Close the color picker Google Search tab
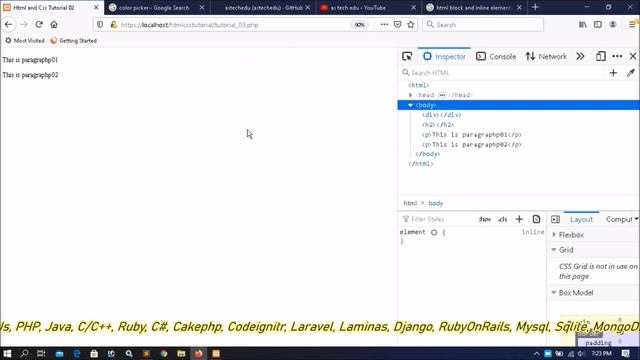This screenshot has height=360, width=640. (202, 8)
